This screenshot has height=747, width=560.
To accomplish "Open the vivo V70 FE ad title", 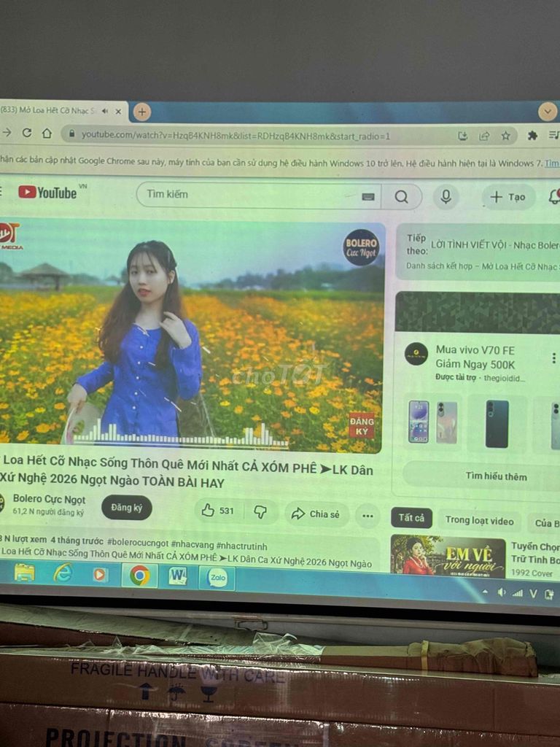I will click(475, 357).
